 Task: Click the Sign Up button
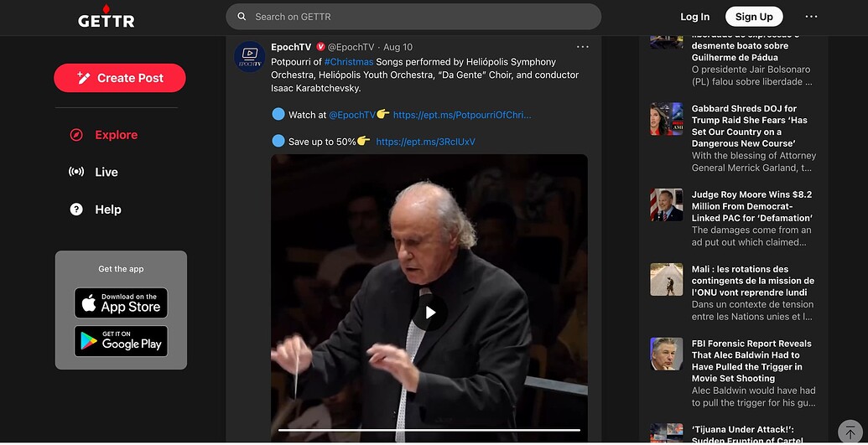coord(754,17)
